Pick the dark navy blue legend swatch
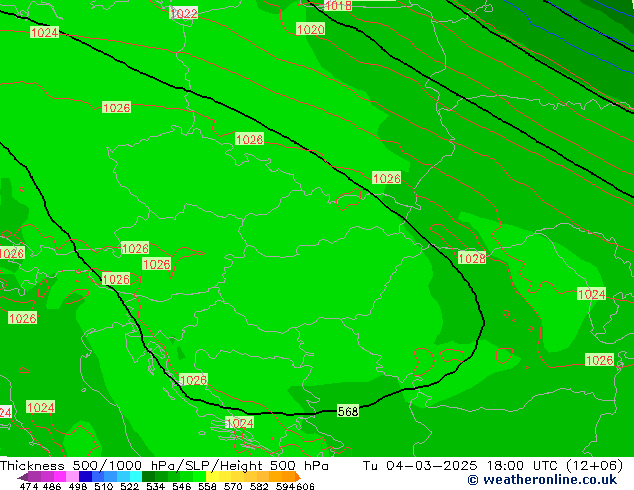The width and height of the screenshot is (634, 490). tap(85, 476)
